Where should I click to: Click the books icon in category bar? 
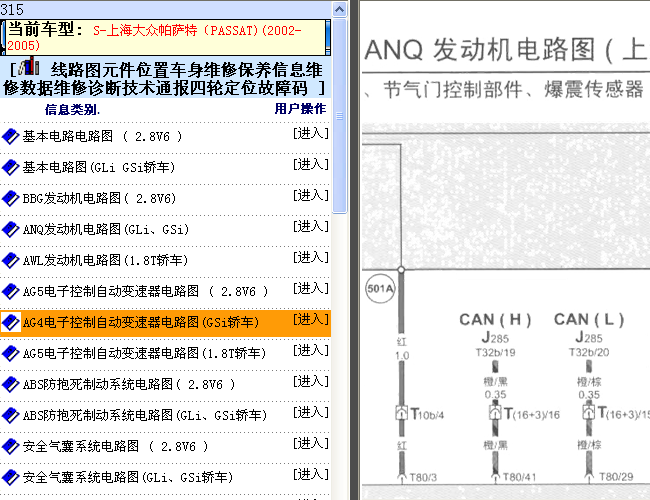pos(29,67)
